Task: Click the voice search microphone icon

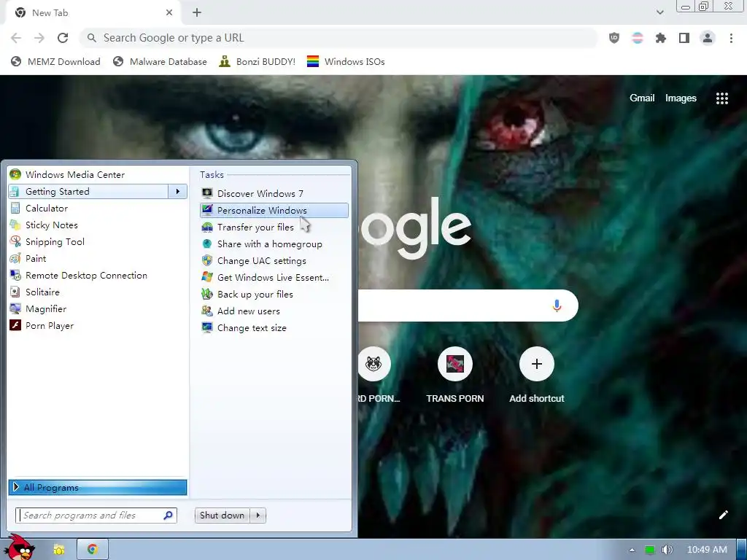Action: coord(557,306)
